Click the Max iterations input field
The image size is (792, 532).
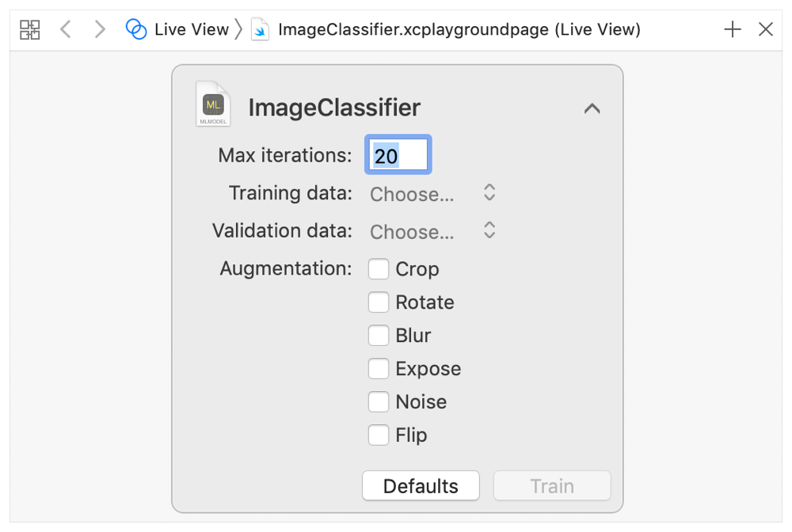point(398,154)
